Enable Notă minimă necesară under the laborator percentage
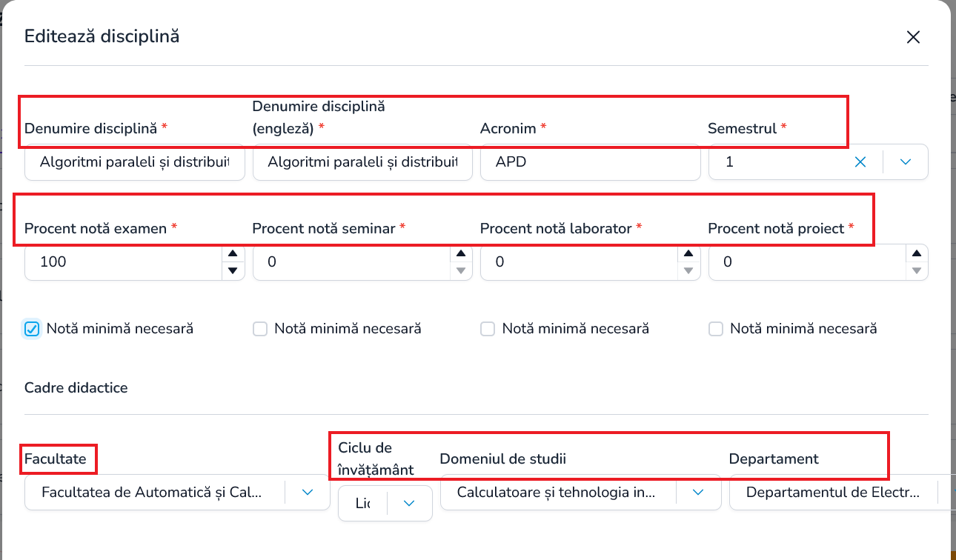This screenshot has height=560, width=956. click(488, 328)
